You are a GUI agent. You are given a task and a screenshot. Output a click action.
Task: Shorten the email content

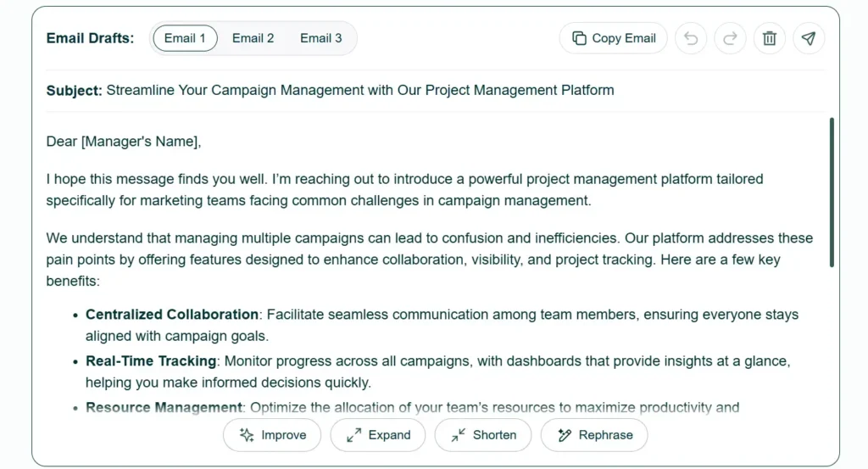coord(483,435)
